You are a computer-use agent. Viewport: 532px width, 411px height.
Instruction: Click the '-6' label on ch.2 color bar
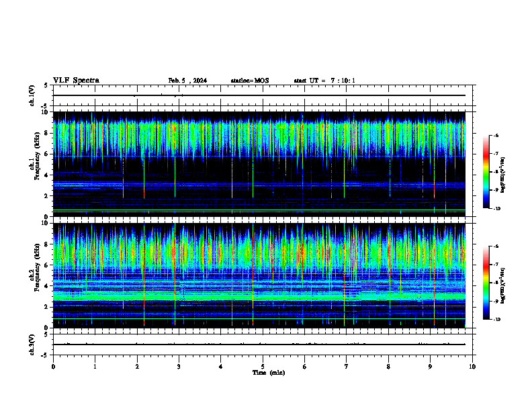pyautogui.click(x=496, y=246)
